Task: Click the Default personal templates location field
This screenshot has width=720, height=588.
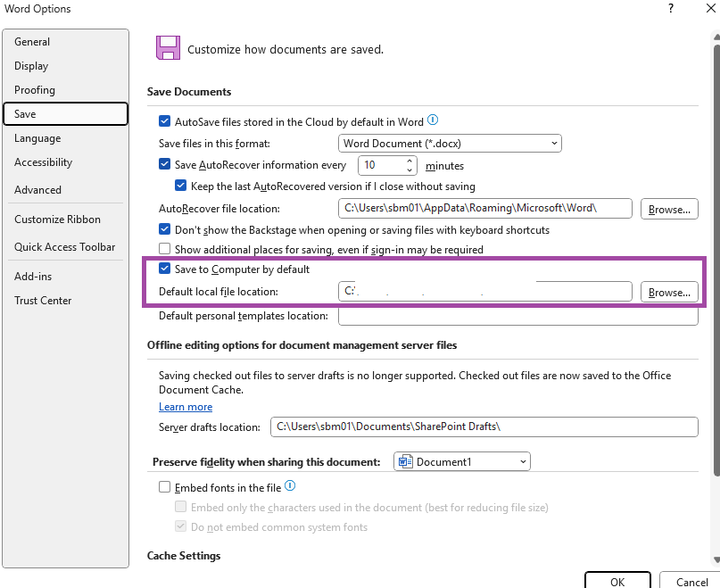Action: (518, 317)
